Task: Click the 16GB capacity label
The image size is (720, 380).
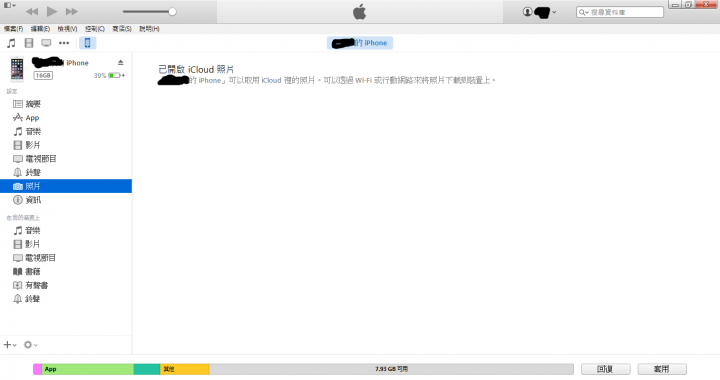Action: tap(43, 75)
